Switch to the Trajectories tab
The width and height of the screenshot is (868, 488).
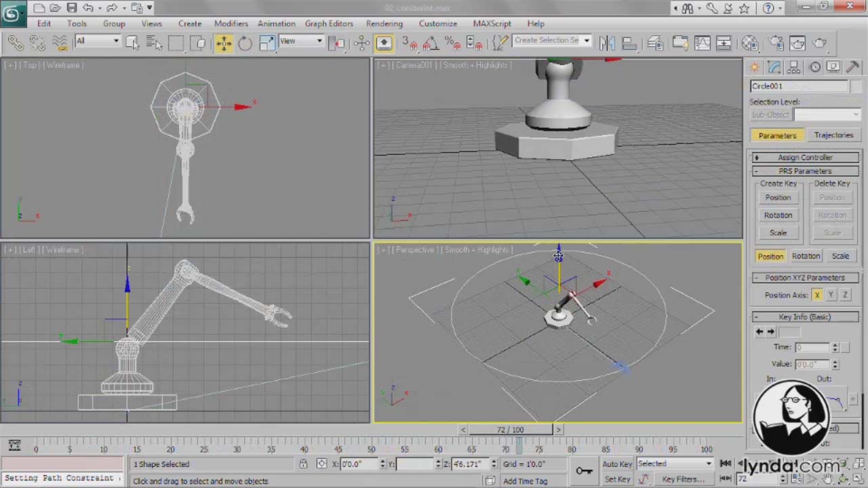coord(833,135)
